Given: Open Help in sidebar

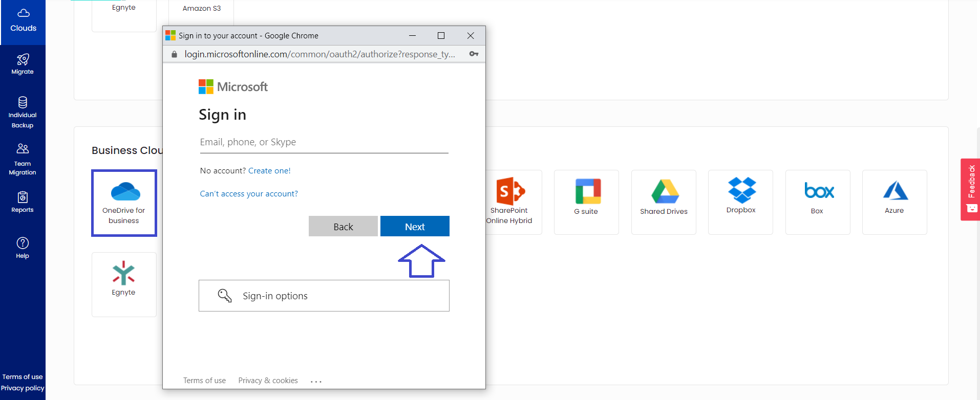Looking at the screenshot, I should tap(23, 248).
